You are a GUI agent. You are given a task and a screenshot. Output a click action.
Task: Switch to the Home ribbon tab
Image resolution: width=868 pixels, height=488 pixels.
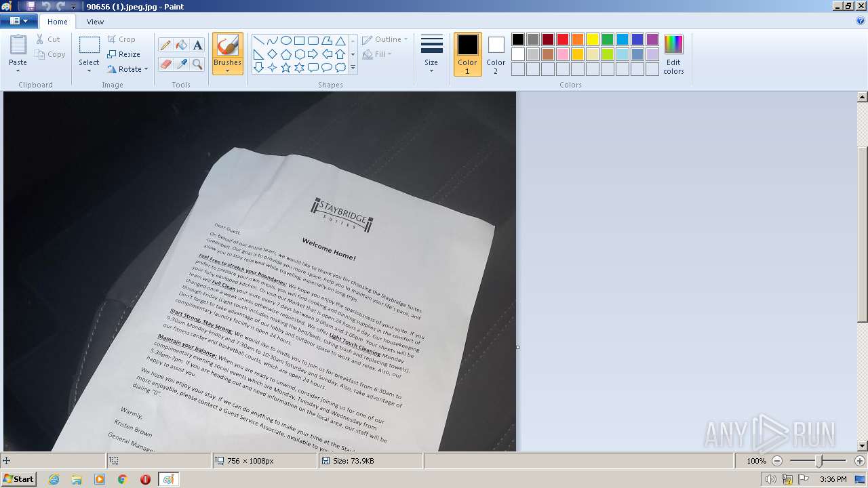(x=58, y=22)
